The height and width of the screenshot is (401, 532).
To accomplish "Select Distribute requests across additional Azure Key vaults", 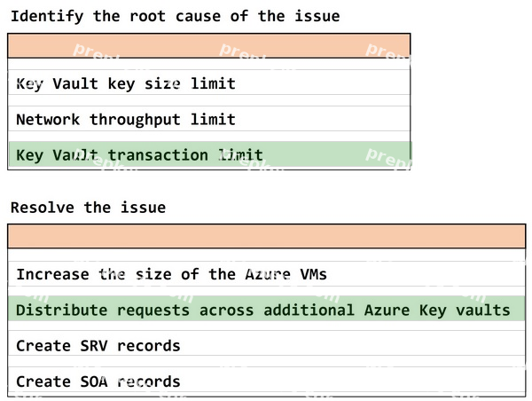I will (267, 309).
